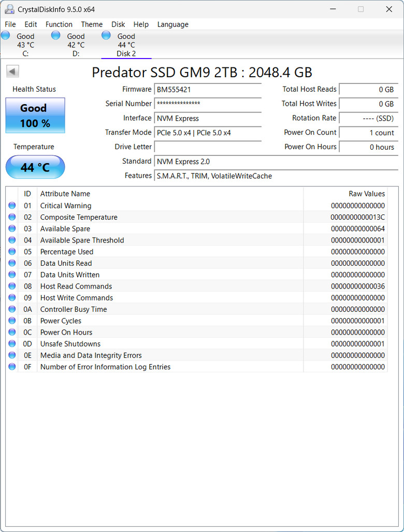
Task: Click the CrystalDiskInfo app icon in title bar
Action: click(9, 9)
